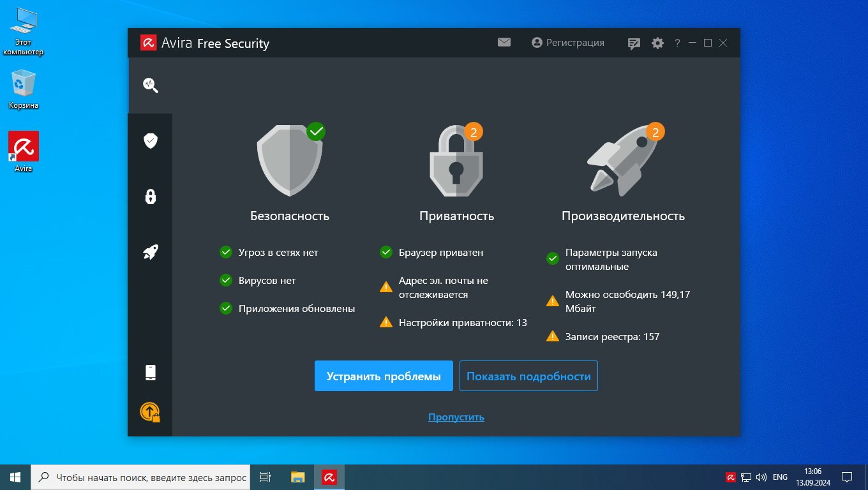This screenshot has width=868, height=490.
Task: Click 'Настройки приватности: 13' warning
Action: (453, 323)
